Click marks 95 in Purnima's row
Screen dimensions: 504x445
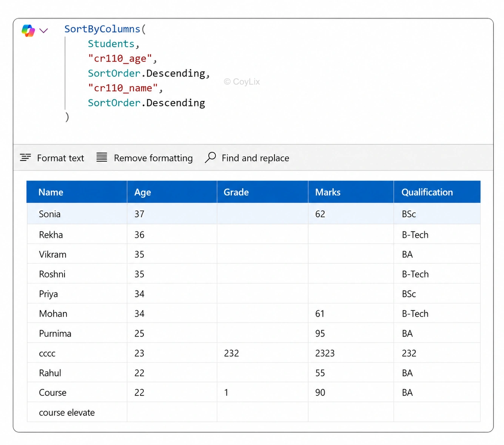pos(320,333)
